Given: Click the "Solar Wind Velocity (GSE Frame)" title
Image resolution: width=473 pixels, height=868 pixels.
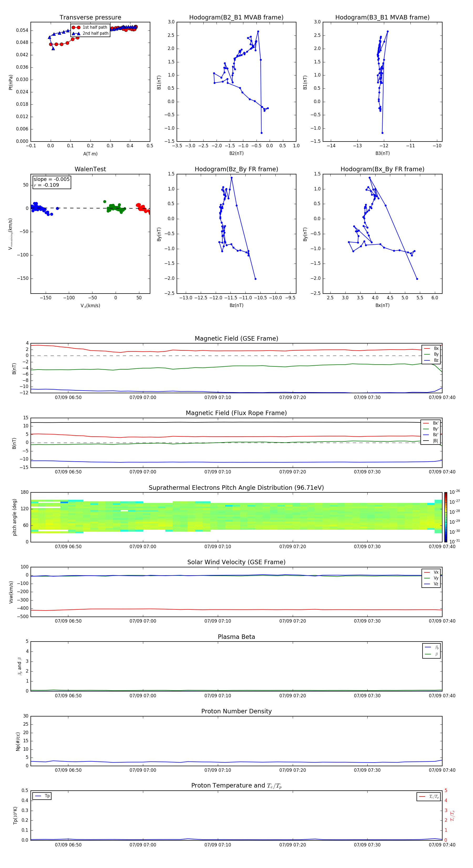Looking at the screenshot, I should [x=236, y=562].
